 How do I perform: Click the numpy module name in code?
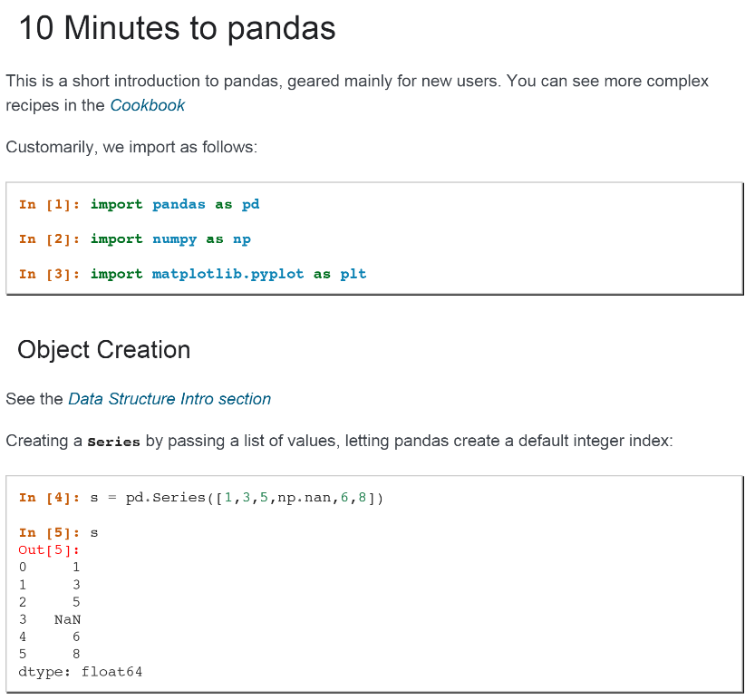click(x=174, y=239)
